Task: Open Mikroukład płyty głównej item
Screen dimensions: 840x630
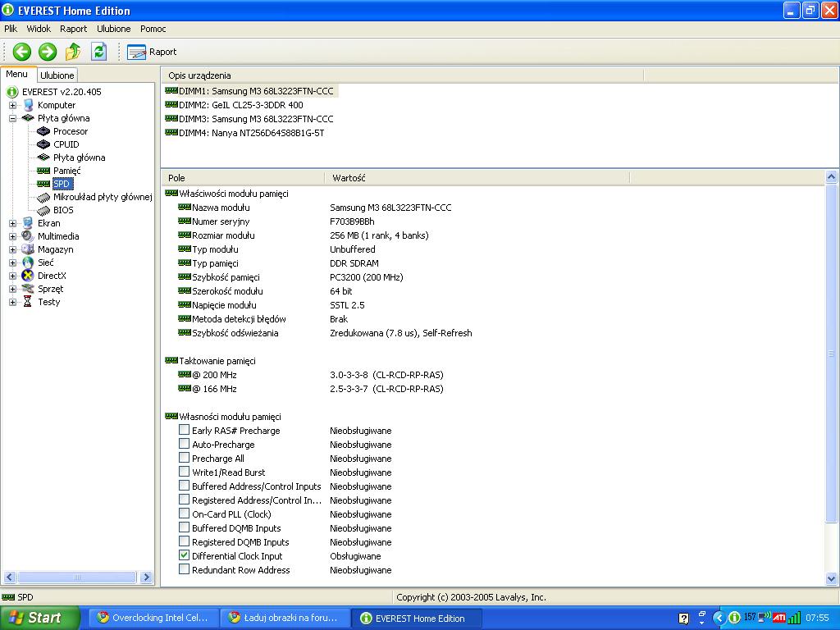Action: click(103, 197)
